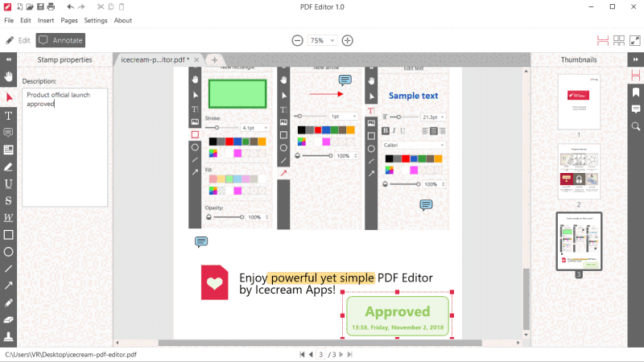Click the blue comment note below the screenshots
The image size is (644, 362).
coord(200,242)
